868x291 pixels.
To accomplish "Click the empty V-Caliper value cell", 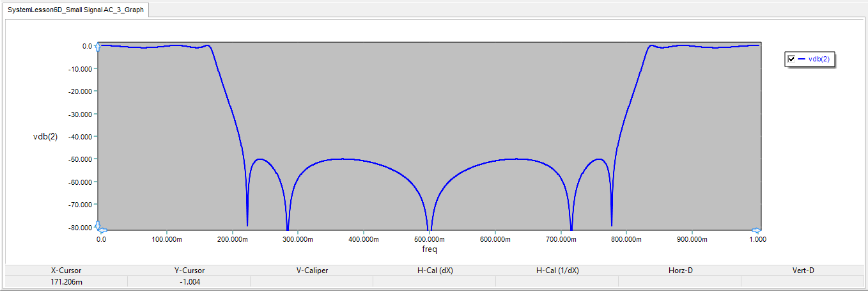I will [312, 281].
